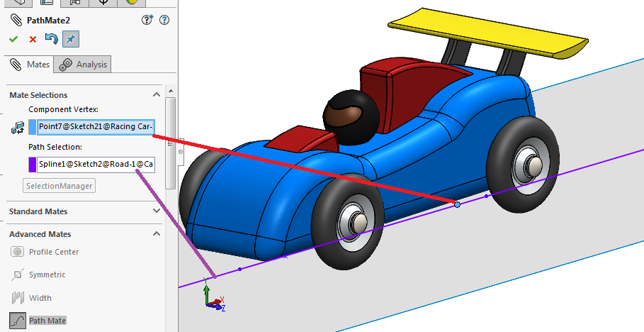644x332 pixels.
Task: Click the Advanced Mates label
Action: pyautogui.click(x=40, y=234)
